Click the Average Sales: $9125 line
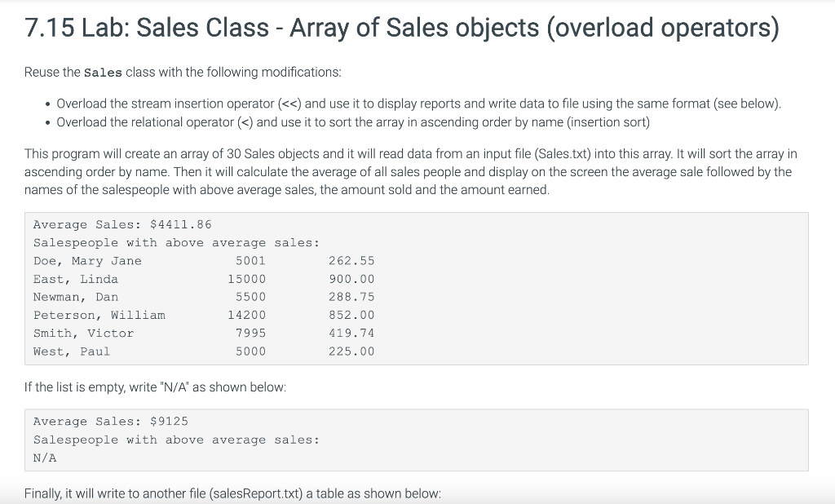 point(111,422)
